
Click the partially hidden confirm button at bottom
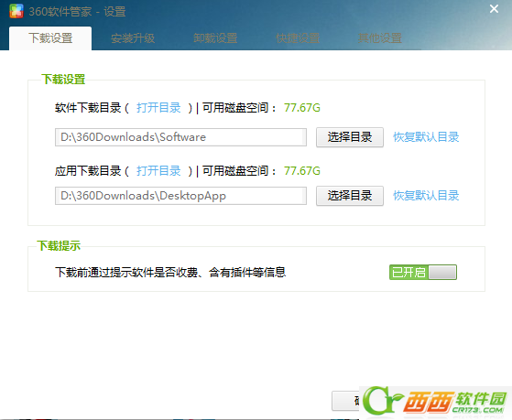click(345, 401)
